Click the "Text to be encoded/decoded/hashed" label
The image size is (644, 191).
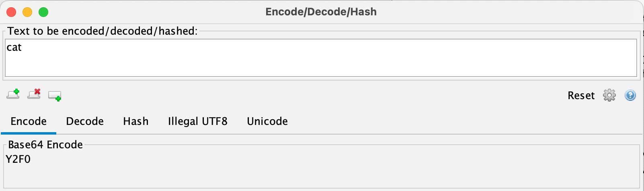click(103, 31)
